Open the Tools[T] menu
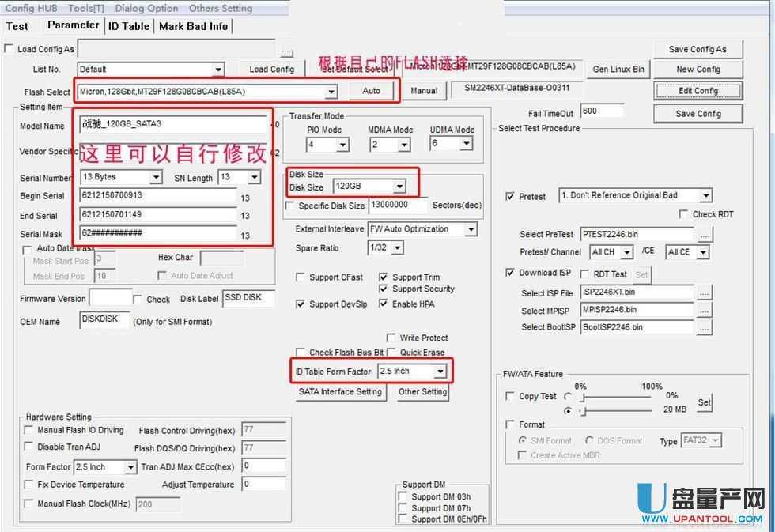Image resolution: width=775 pixels, height=532 pixels. 86,9
